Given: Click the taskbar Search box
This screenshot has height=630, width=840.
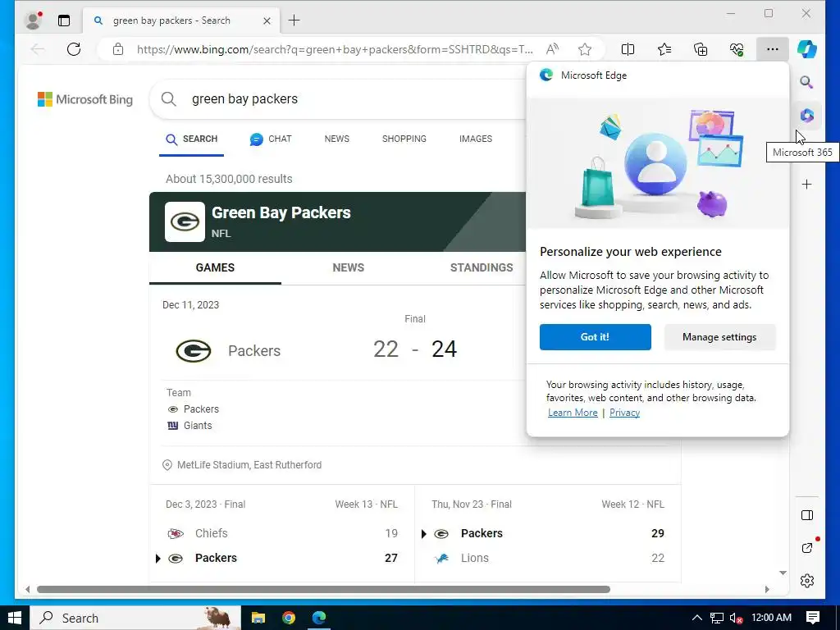Looking at the screenshot, I should pyautogui.click(x=135, y=618).
